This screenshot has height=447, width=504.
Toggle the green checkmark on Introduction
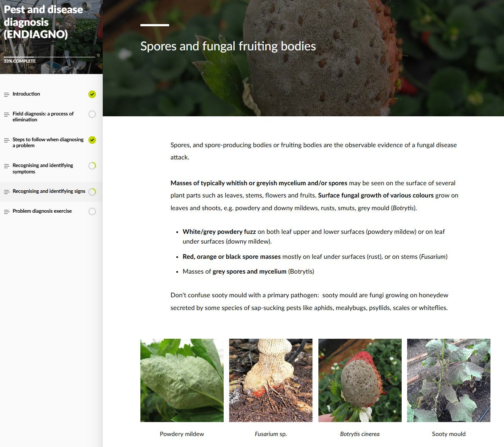point(92,94)
